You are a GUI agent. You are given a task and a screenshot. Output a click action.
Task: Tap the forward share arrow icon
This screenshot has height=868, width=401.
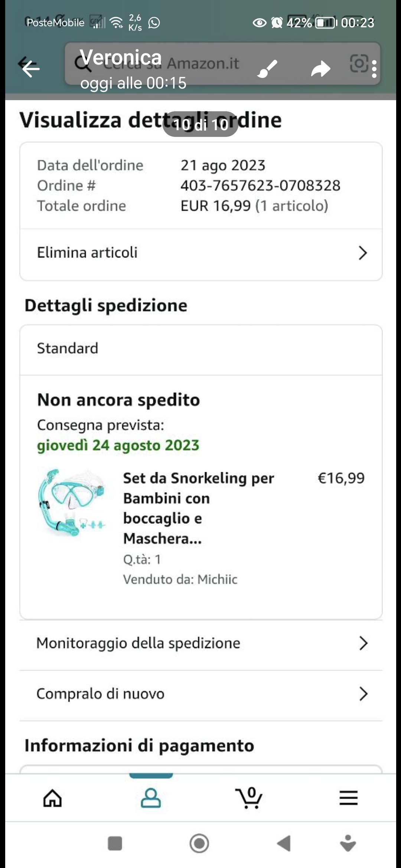[320, 69]
